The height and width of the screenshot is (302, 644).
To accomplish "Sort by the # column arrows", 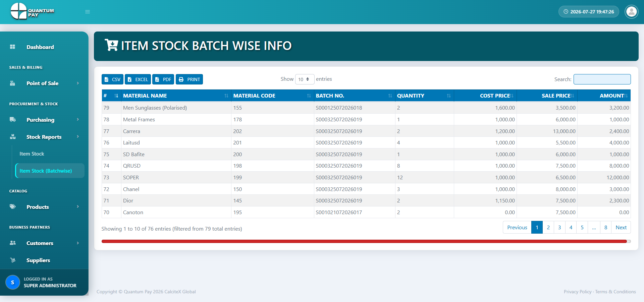I will 116,96.
